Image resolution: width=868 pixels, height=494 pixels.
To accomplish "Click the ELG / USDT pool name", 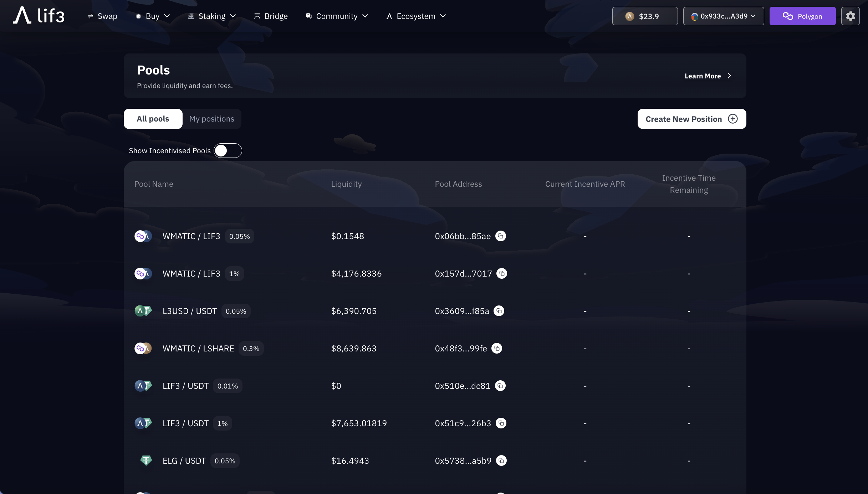I will 184,461.
